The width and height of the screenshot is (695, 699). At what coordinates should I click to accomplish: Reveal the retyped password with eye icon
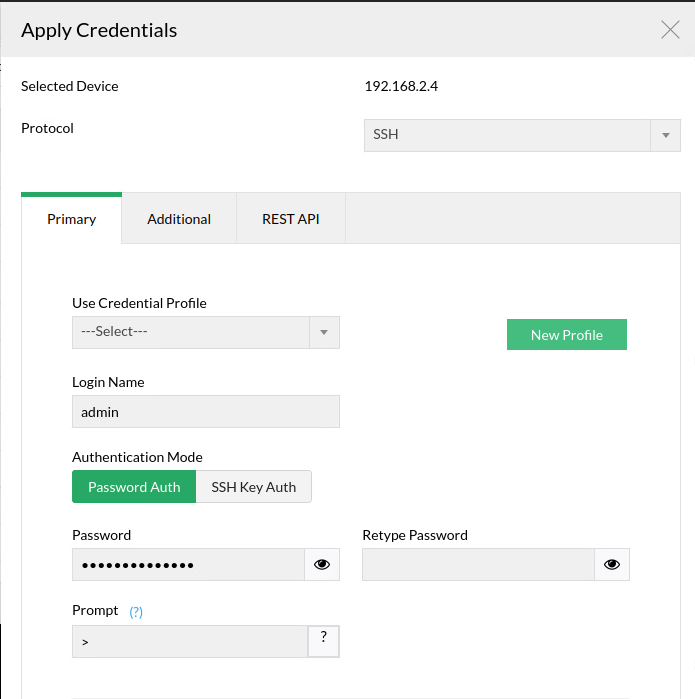tap(612, 565)
